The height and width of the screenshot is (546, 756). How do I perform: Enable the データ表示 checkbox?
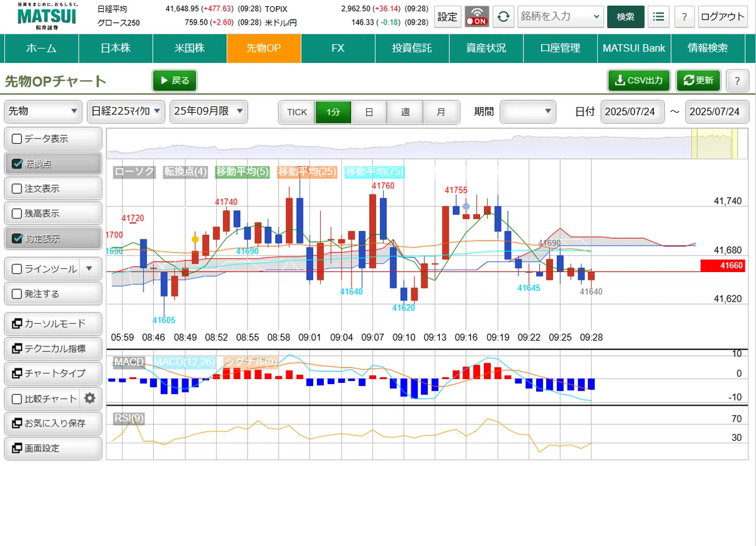[x=17, y=139]
